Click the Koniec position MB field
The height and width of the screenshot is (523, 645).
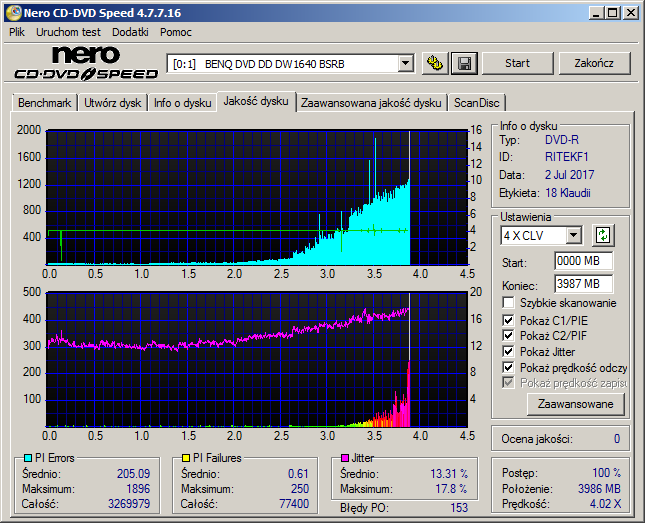pos(583,284)
